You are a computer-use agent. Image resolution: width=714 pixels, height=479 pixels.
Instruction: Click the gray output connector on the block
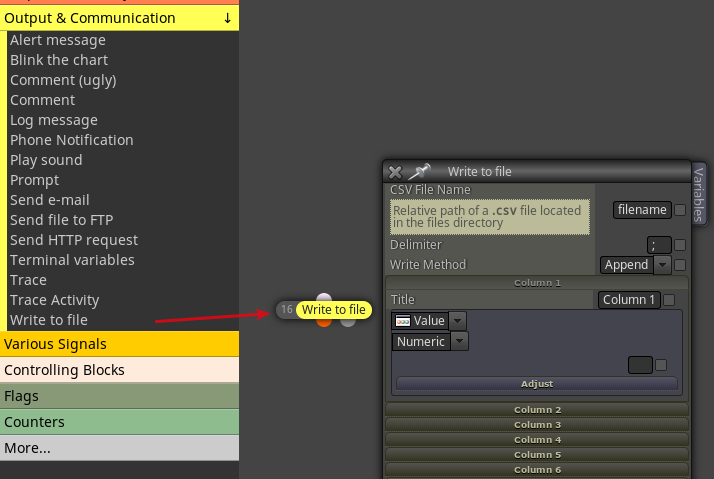348,322
